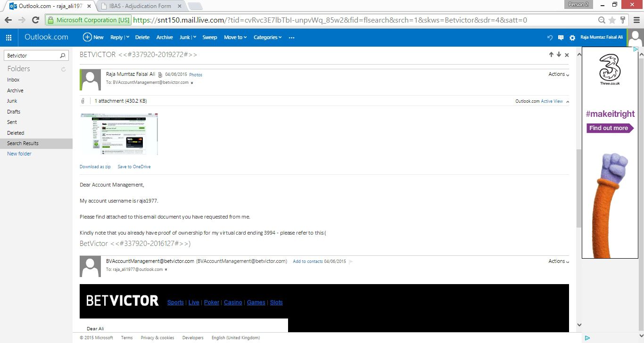Open the Photos link in the message header
644x343 pixels.
pyautogui.click(x=196, y=75)
